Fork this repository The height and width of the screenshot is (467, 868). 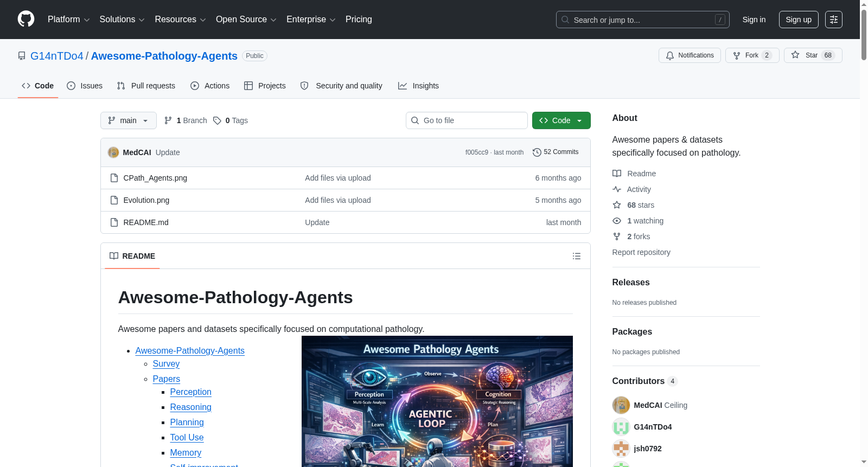(752, 55)
